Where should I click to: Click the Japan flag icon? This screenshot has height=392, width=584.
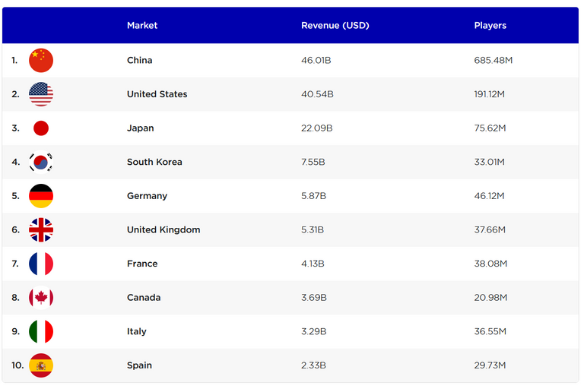pyautogui.click(x=41, y=128)
